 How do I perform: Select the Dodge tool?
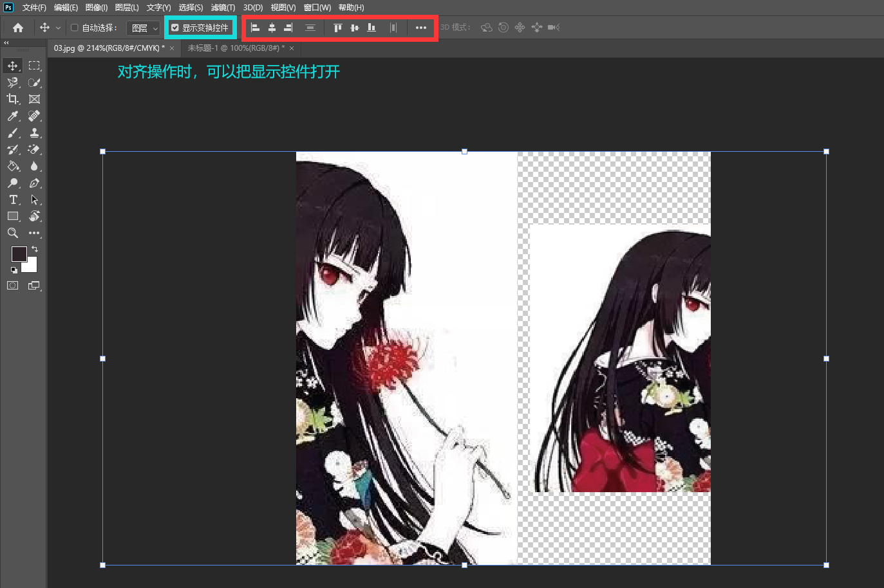[13, 183]
